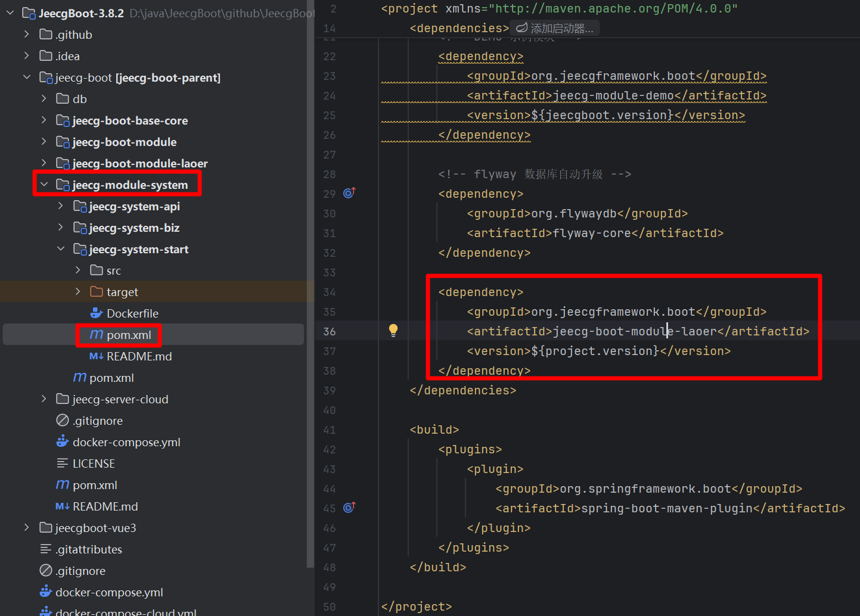Select jeecg-server-cloud folder label

(x=120, y=399)
